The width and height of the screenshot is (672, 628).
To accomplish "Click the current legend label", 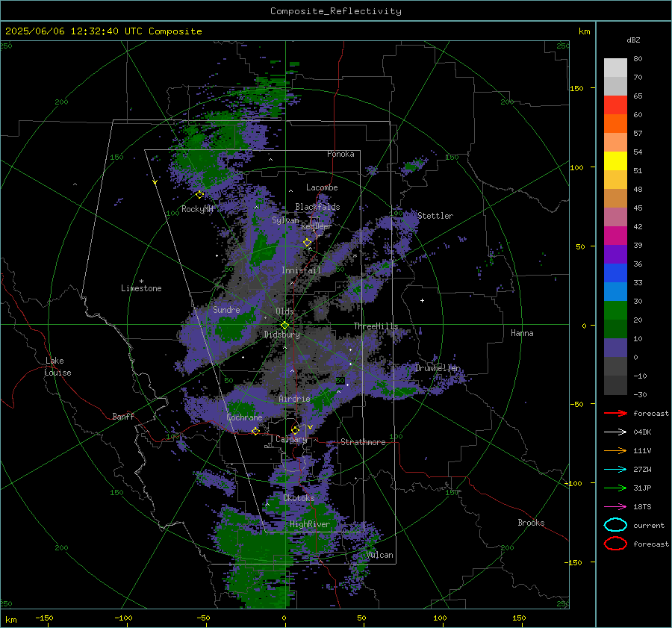I will [649, 525].
